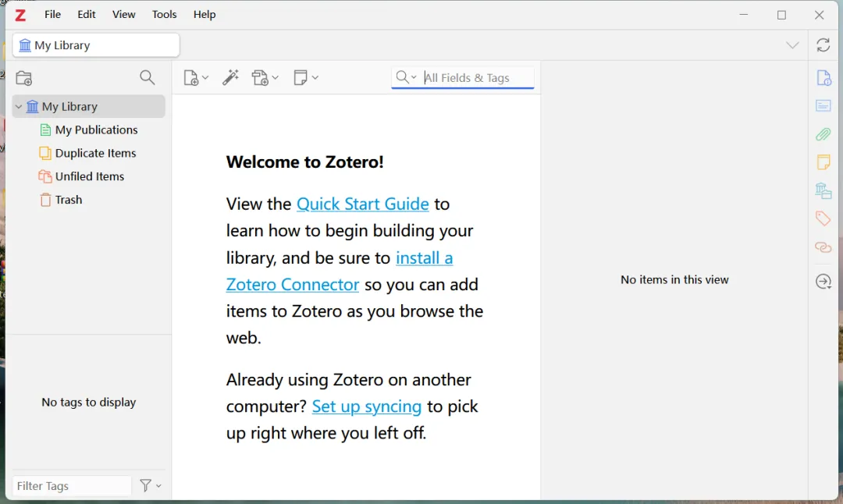Click the My Publications document icon
Image resolution: width=843 pixels, height=504 pixels.
(46, 130)
